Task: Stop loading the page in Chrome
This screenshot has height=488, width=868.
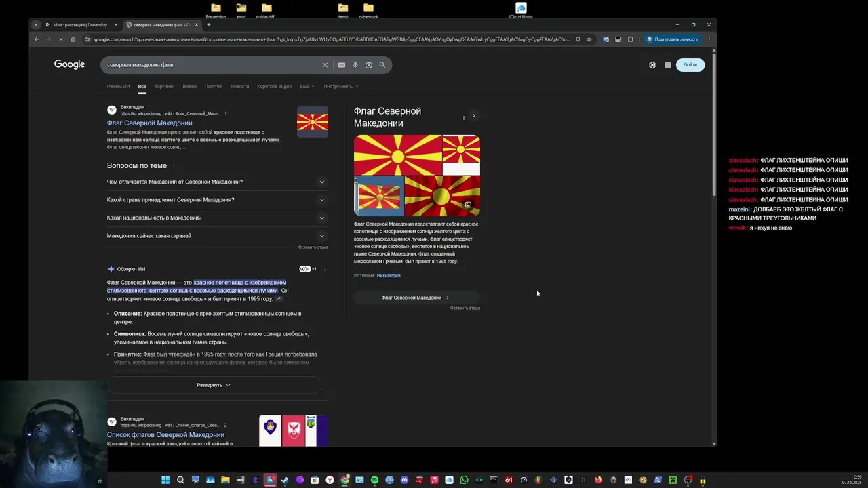Action: [61, 39]
